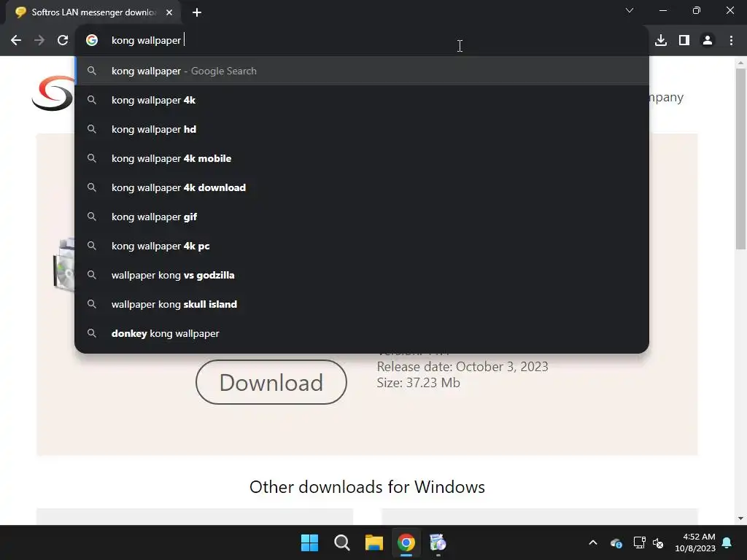Click the muted volume tray icon
The height and width of the screenshot is (560, 747).
tap(658, 542)
